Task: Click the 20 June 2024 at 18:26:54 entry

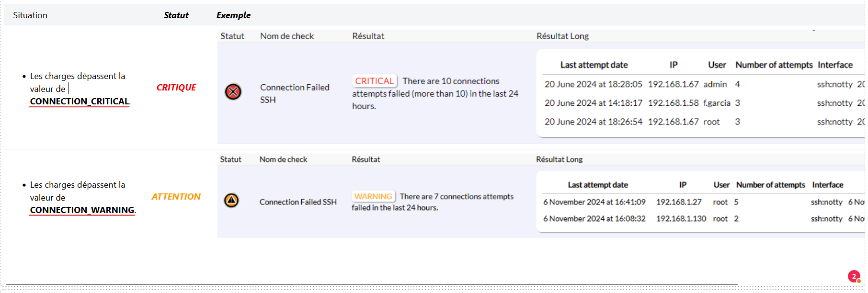Action: (x=593, y=122)
